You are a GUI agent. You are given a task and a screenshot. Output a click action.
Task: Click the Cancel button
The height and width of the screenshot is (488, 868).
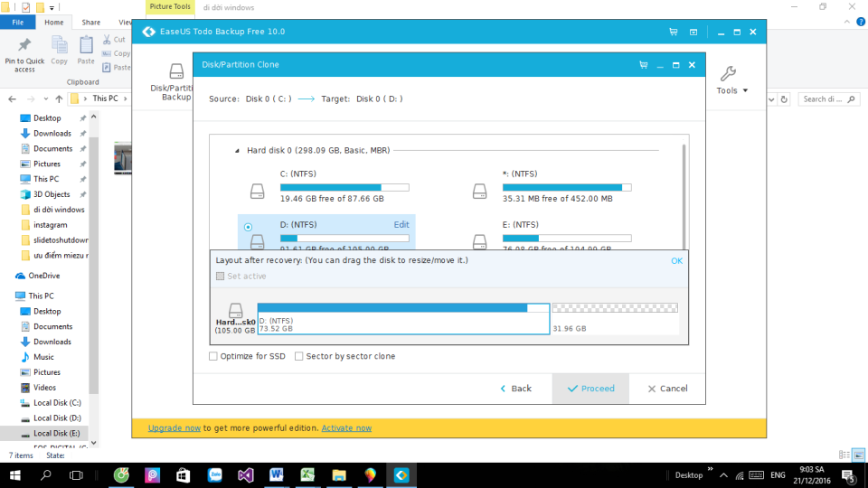coord(667,389)
